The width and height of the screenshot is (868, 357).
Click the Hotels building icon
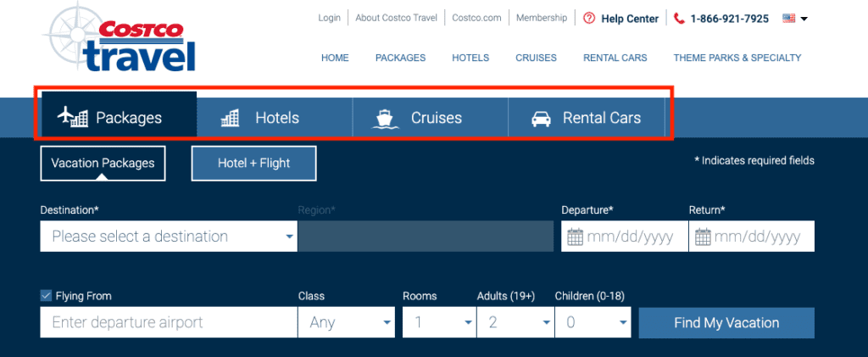point(230,118)
